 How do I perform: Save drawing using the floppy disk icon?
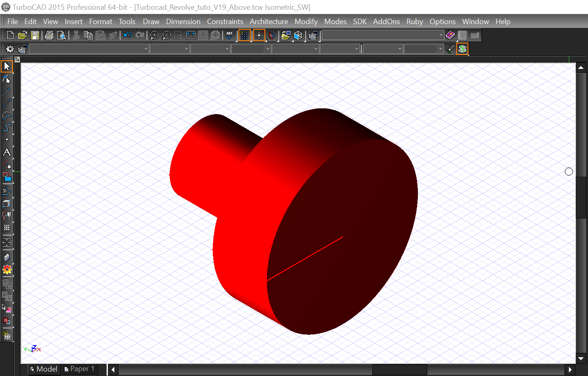(35, 35)
